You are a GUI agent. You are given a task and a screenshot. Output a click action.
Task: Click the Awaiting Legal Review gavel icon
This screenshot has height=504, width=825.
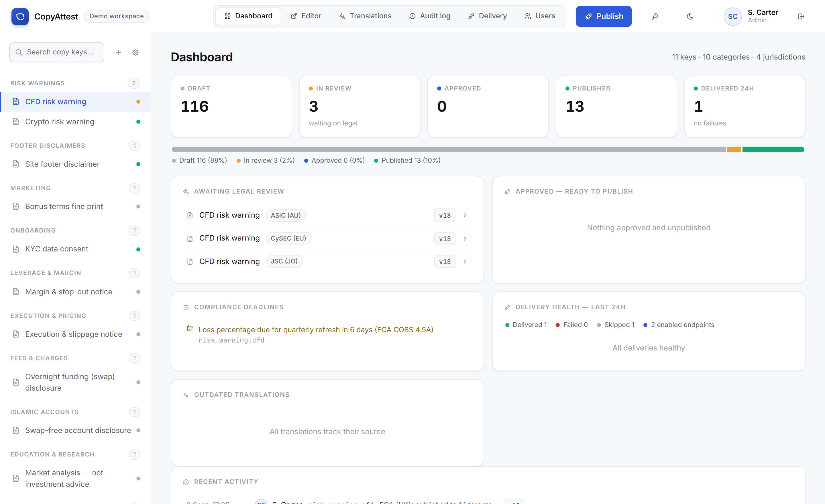186,192
